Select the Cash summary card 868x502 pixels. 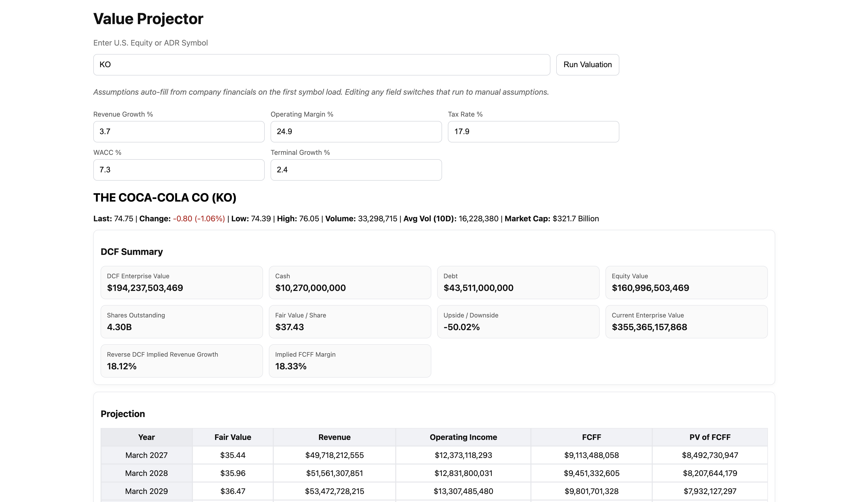[350, 282]
